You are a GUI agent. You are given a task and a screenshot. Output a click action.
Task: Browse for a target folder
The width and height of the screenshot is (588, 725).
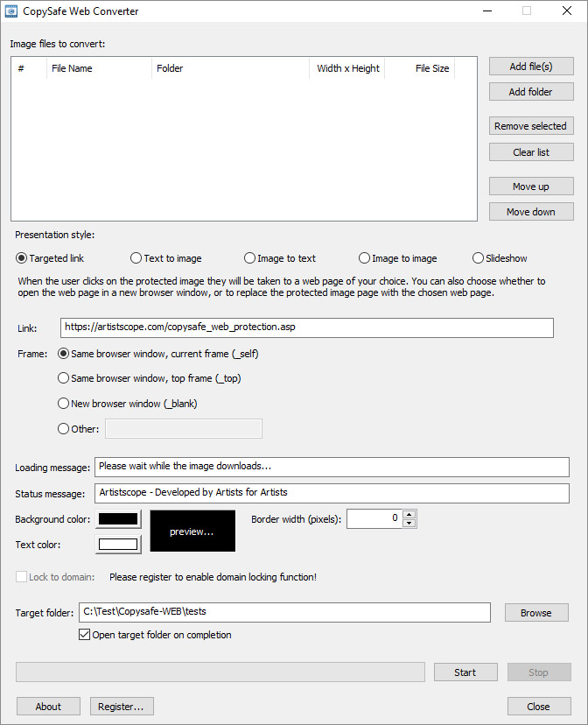coord(535,613)
